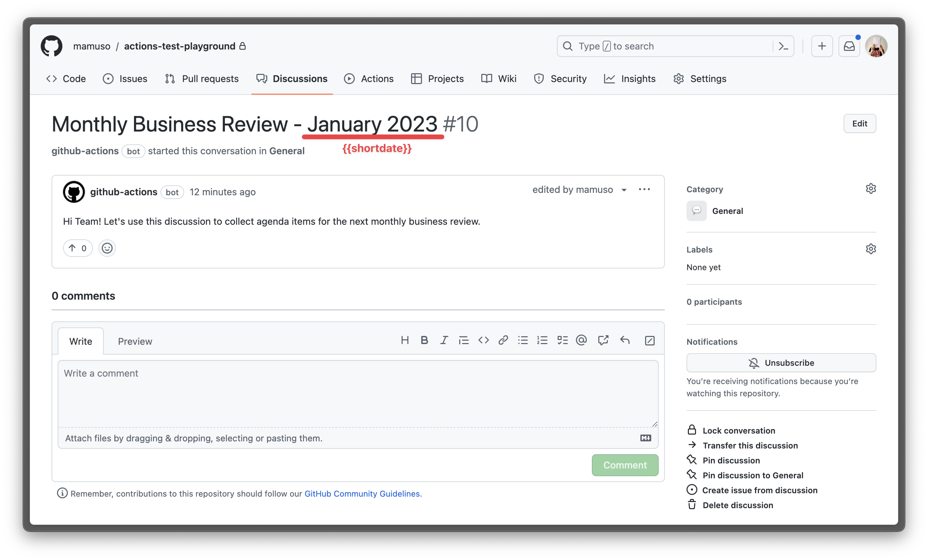Switch to the Preview tab

point(135,341)
